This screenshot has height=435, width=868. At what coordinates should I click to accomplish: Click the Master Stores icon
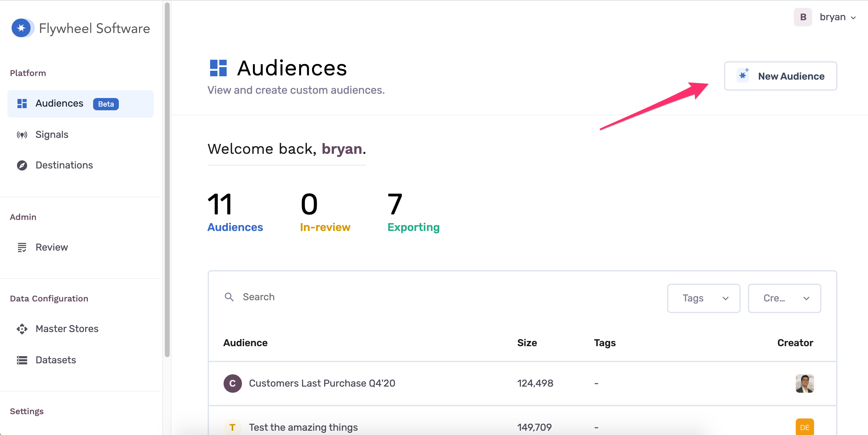22,329
